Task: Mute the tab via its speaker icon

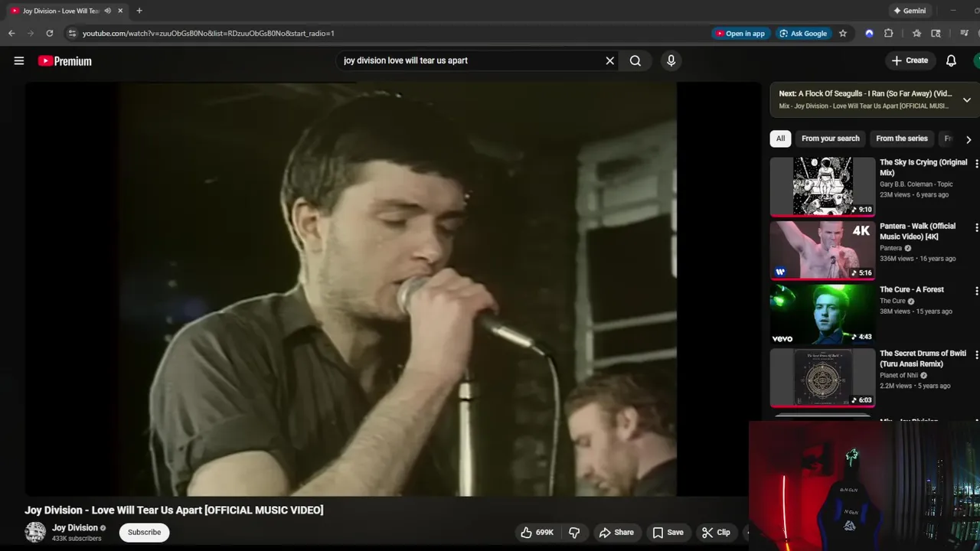Action: point(107,11)
